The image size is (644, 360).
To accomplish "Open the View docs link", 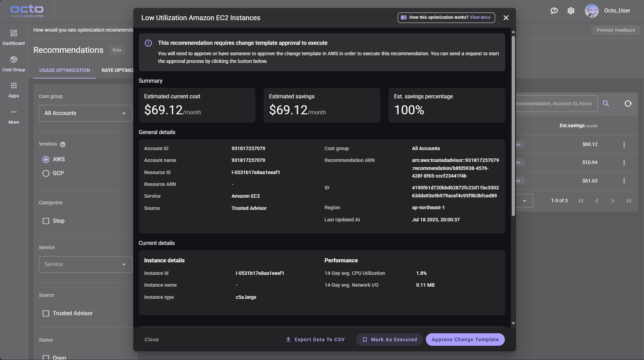I will tap(480, 17).
